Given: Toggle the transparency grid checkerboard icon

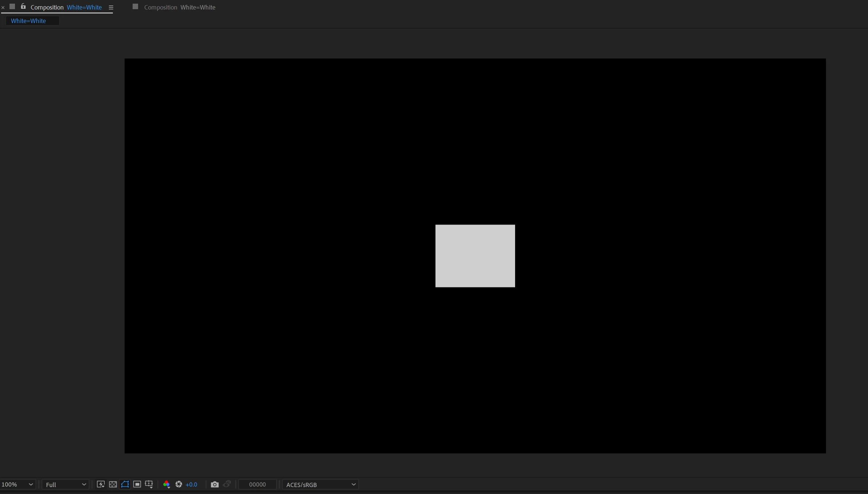Looking at the screenshot, I should click(x=113, y=484).
